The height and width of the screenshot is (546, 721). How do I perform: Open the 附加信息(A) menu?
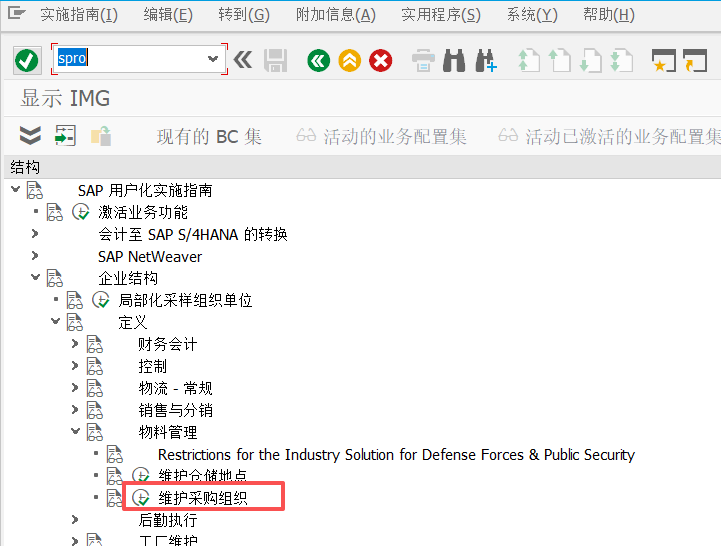point(336,15)
